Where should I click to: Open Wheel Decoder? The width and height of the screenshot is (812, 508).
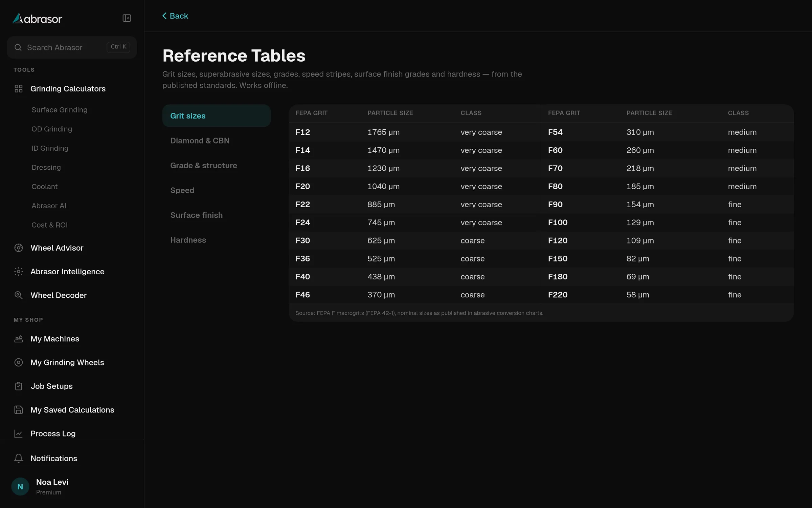pyautogui.click(x=72, y=295)
